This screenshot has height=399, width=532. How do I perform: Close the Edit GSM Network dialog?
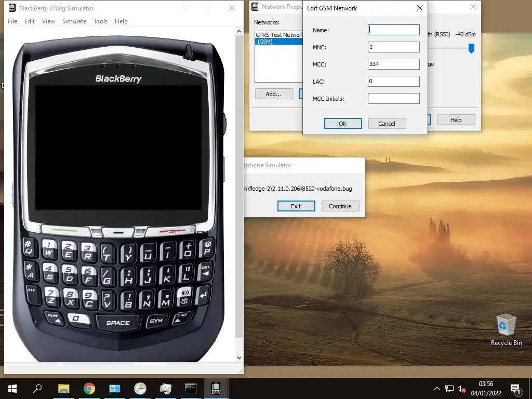pos(420,8)
